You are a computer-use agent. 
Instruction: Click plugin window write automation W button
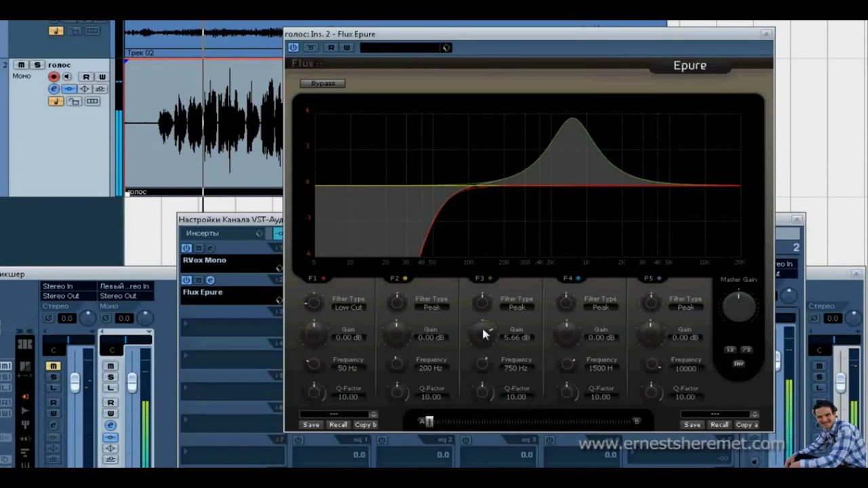pos(347,47)
